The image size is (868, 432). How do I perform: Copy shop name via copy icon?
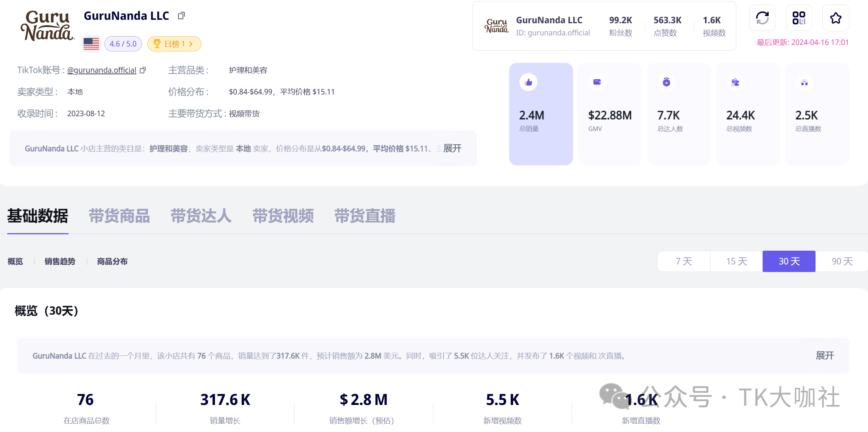182,16
